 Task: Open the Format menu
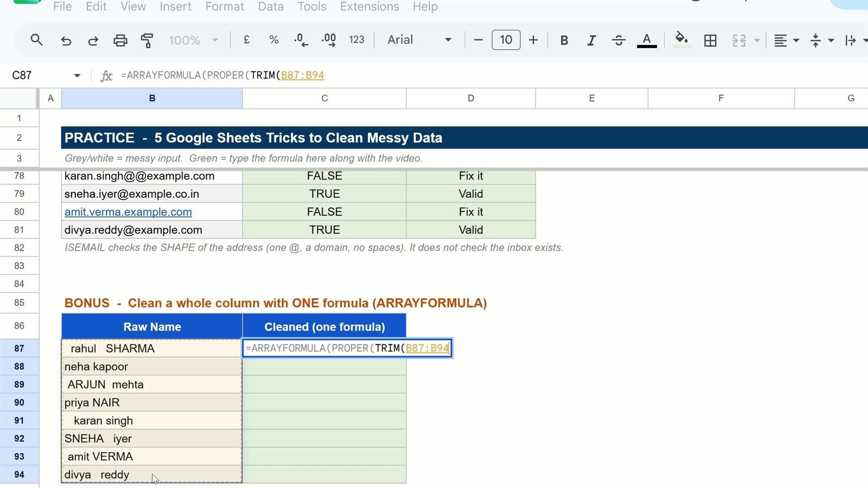tap(225, 7)
